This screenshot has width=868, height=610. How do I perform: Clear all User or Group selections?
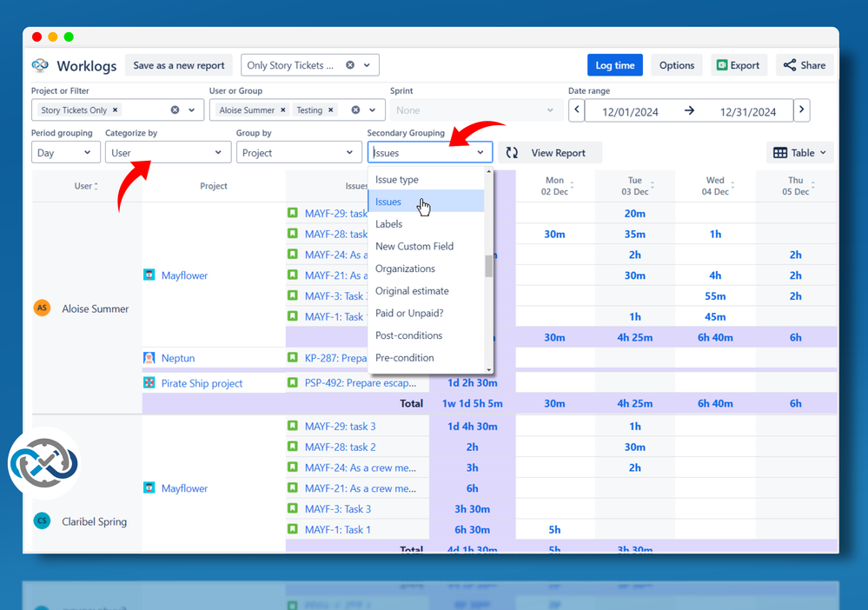355,110
